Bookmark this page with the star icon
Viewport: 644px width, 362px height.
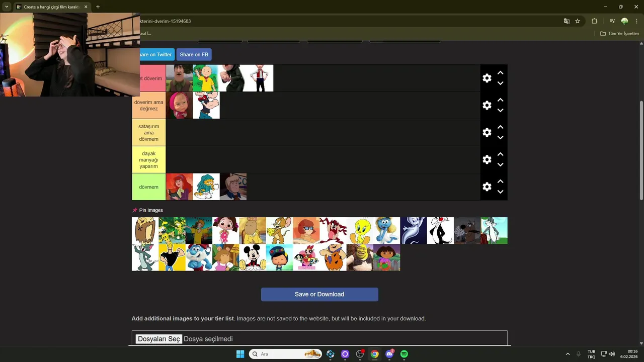[x=578, y=21]
